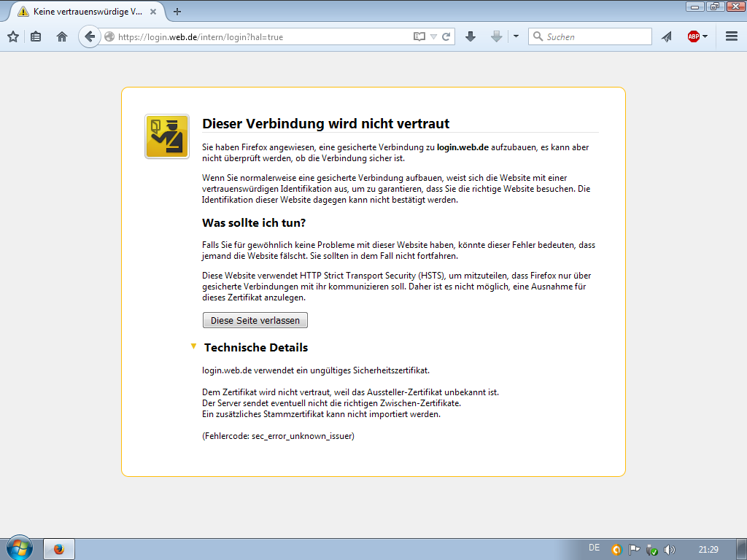Click the warning triangle on tab
Screen dimensions: 747x560
23,12
